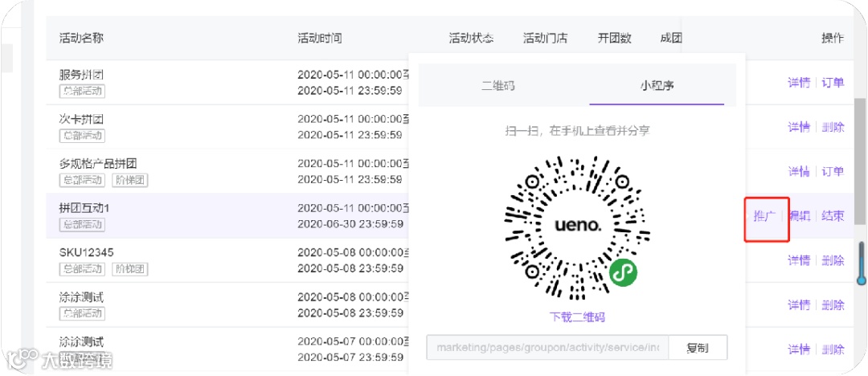Click 删除 for SKU12345
The height and width of the screenshot is (376, 868).
(833, 260)
